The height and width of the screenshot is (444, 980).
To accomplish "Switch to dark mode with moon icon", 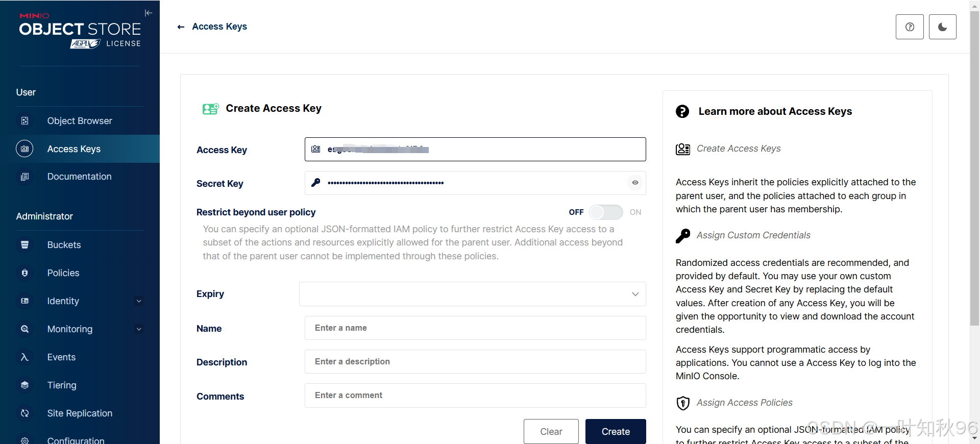I will (x=942, y=27).
